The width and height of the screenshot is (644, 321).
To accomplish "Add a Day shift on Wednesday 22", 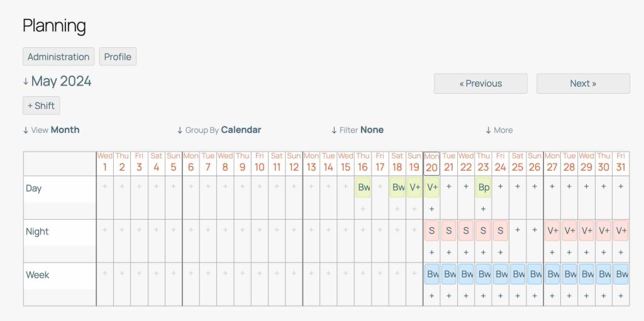I will (466, 186).
